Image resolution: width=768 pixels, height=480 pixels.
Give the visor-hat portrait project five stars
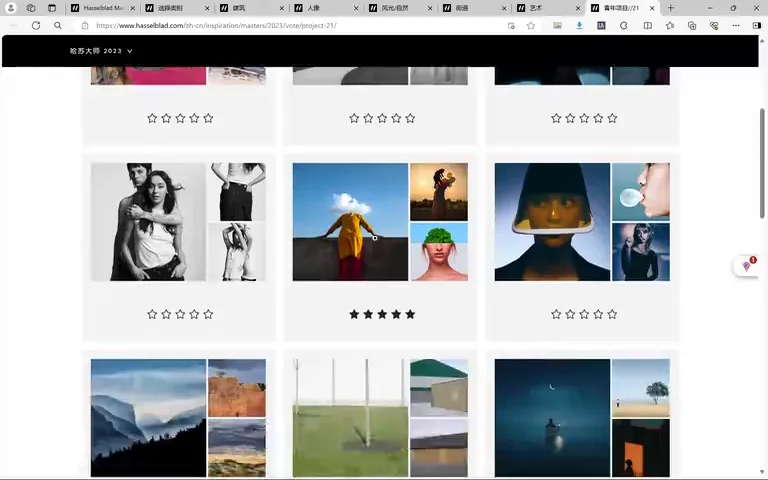point(612,314)
